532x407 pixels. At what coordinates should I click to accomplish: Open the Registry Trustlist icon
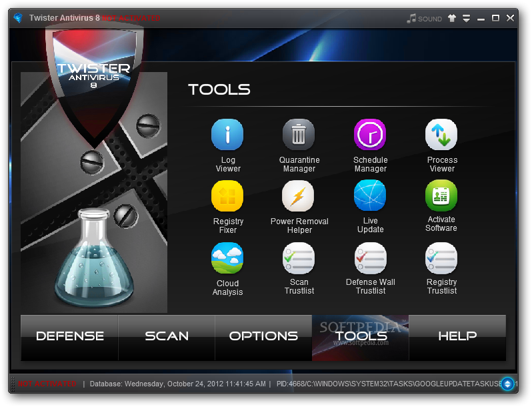441,258
